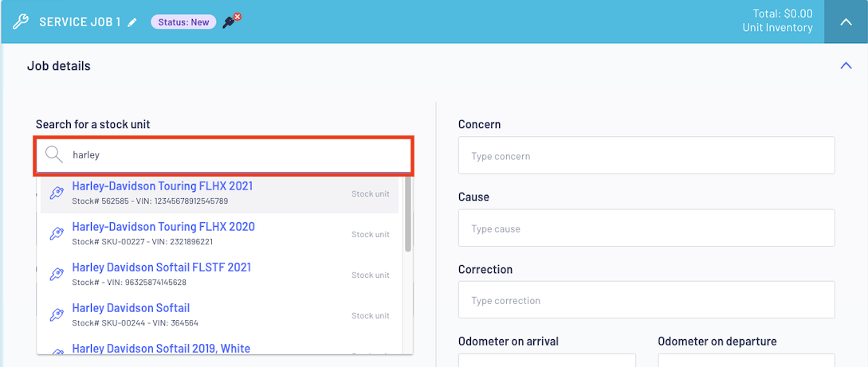Edit the Service Job 1 name with the pencil icon

(132, 22)
